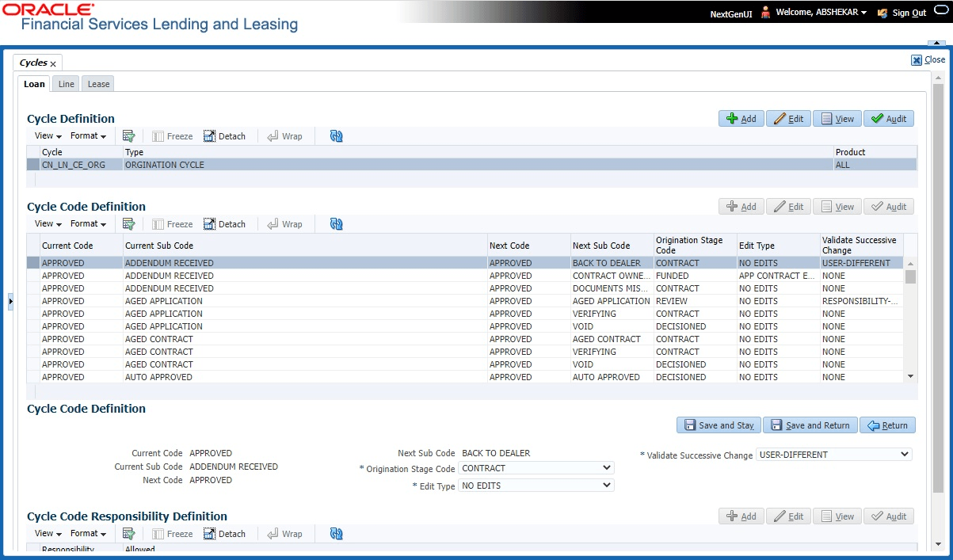Viewport: 953px width, 560px height.
Task: Click the RESPONSIBILITY-... validate change cell
Action: (x=860, y=301)
